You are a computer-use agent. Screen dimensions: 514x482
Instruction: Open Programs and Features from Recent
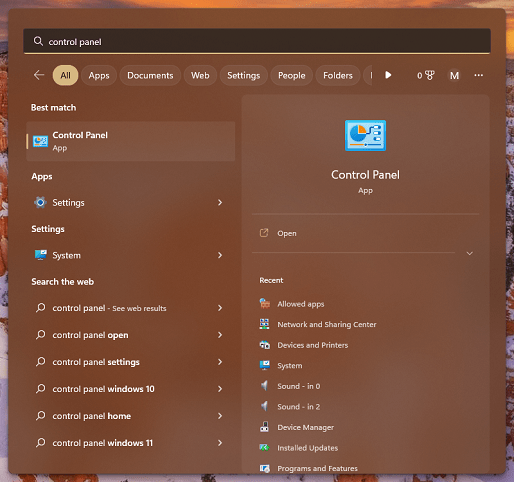317,468
